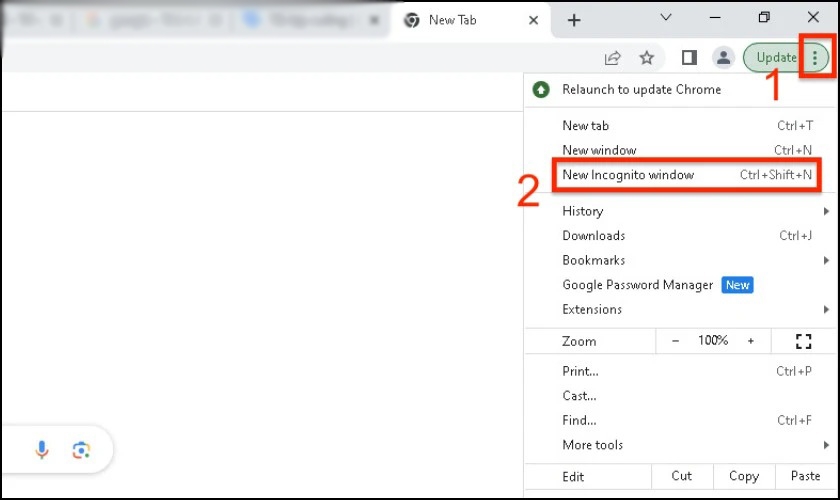
Task: Start voice search with microphone icon
Action: coord(42,450)
